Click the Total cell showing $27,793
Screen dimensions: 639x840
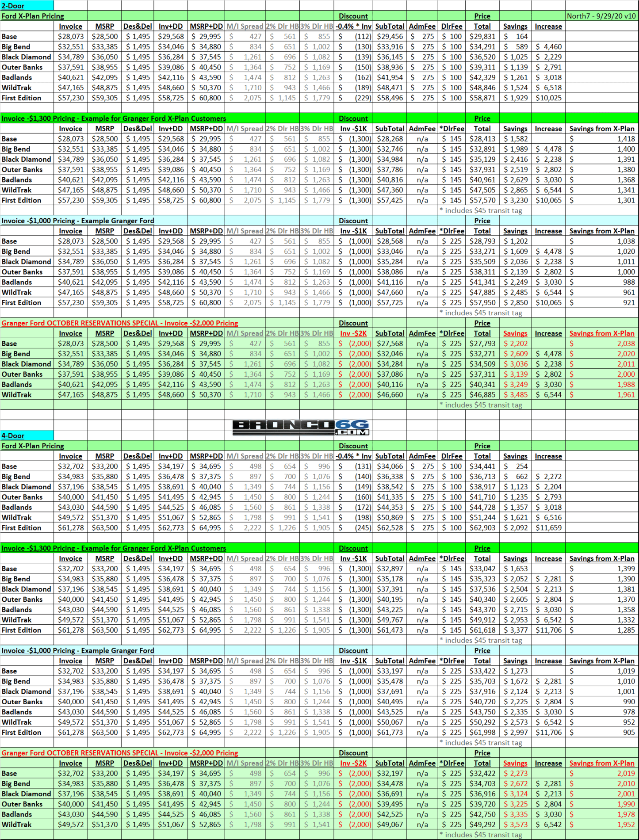point(482,344)
